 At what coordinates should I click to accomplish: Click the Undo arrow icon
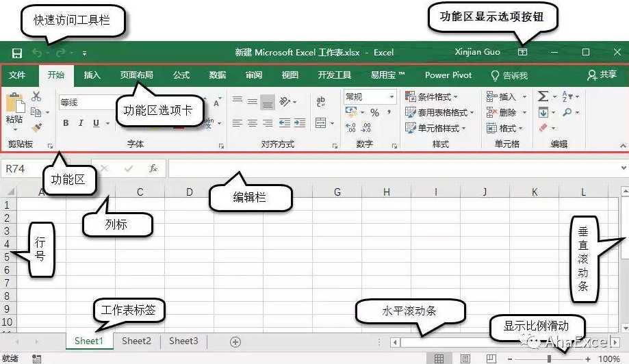click(37, 53)
